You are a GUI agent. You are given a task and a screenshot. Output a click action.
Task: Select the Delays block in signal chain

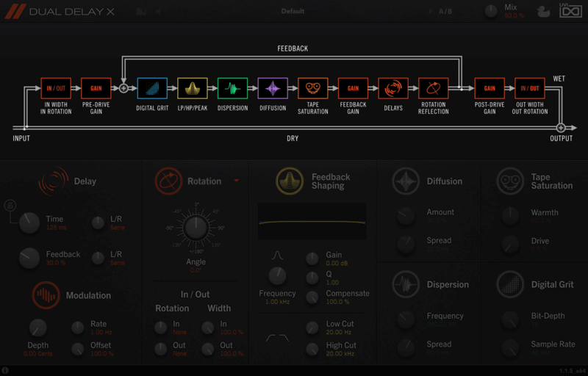(x=393, y=88)
